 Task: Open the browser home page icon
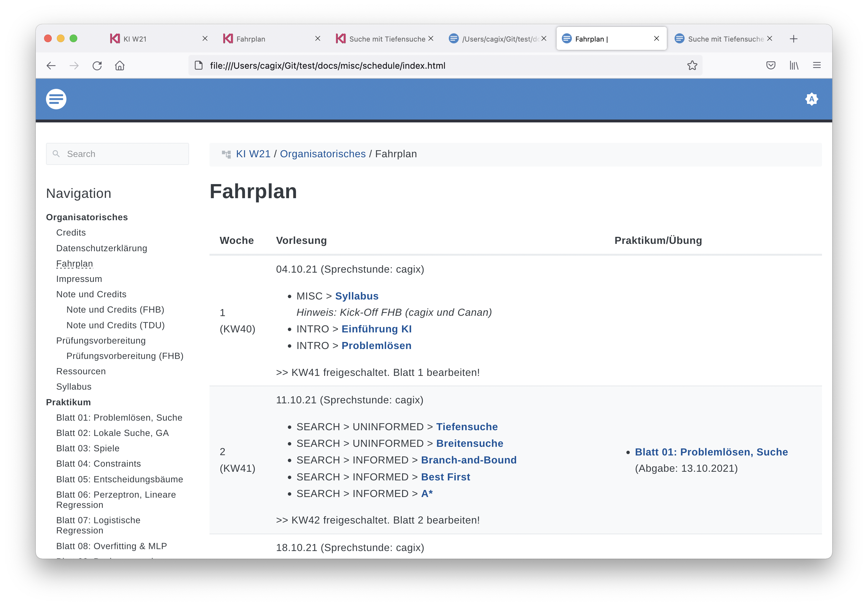(x=120, y=66)
